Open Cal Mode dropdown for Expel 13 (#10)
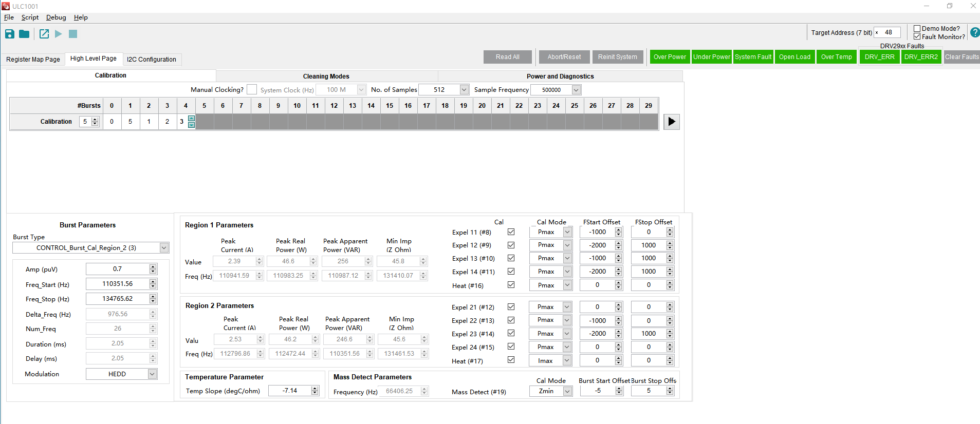This screenshot has height=424, width=980. tap(567, 258)
